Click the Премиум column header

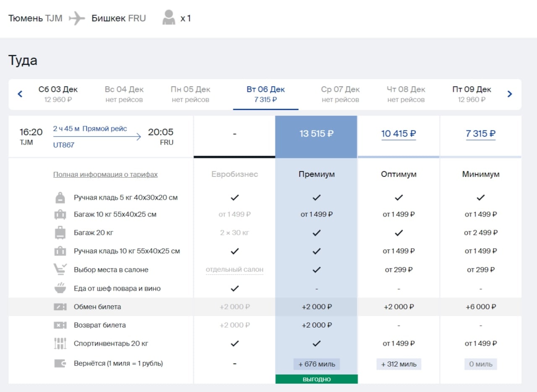317,174
